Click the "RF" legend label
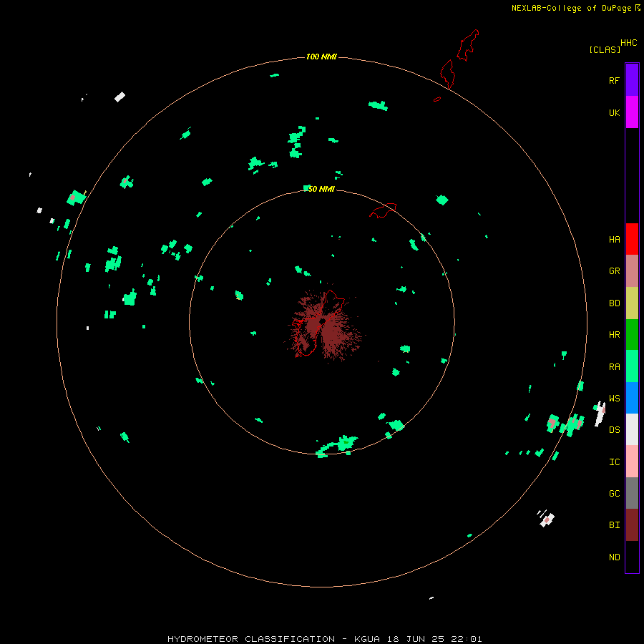 click(614, 81)
